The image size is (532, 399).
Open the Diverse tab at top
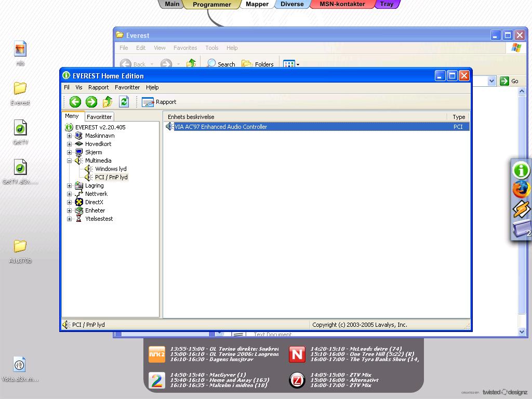292,4
